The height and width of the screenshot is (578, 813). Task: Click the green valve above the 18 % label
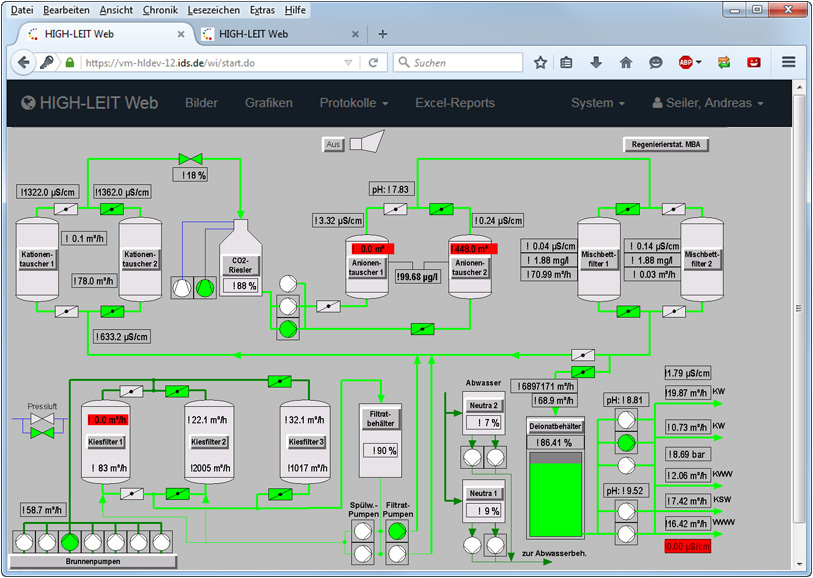pyautogui.click(x=189, y=159)
